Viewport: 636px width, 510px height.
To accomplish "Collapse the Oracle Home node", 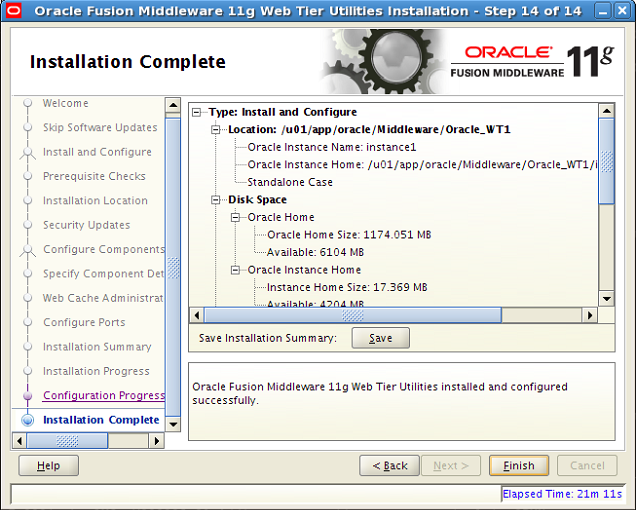I will tap(235, 217).
